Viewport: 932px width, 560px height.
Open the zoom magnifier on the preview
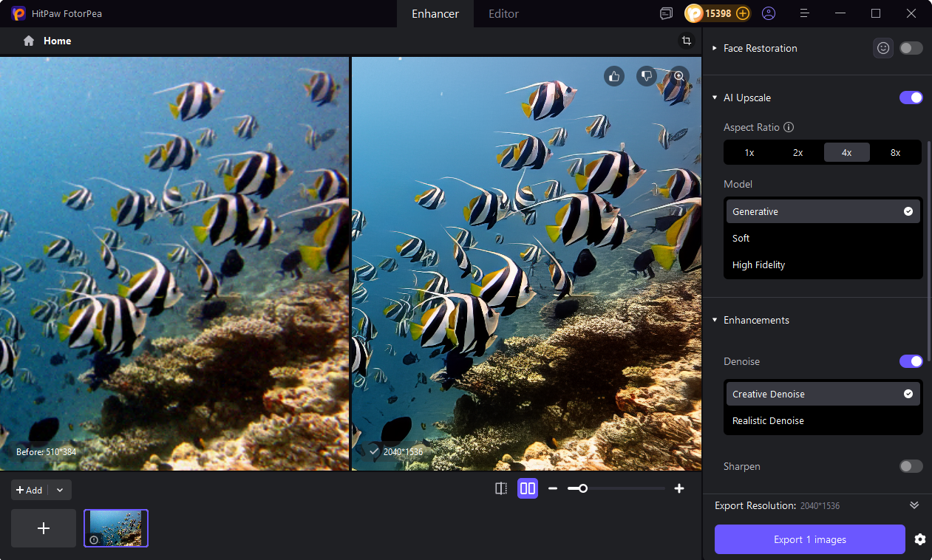tap(678, 76)
